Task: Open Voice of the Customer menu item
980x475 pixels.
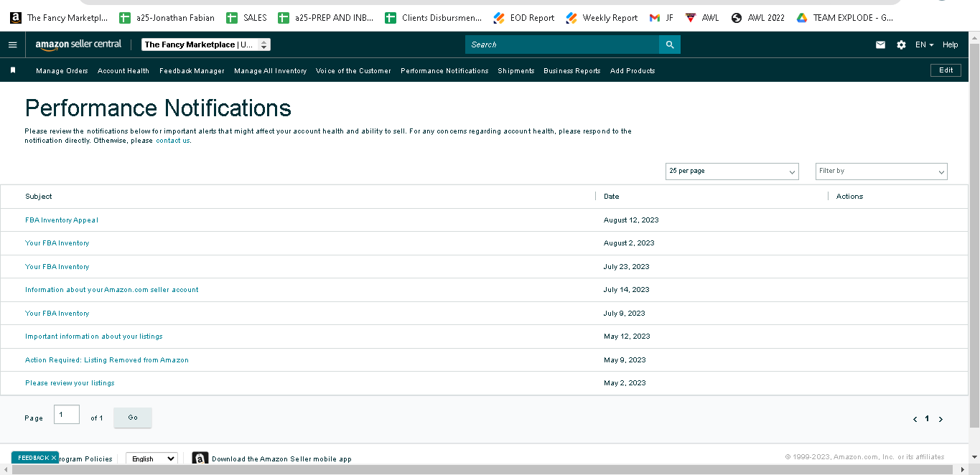Action: pyautogui.click(x=353, y=71)
